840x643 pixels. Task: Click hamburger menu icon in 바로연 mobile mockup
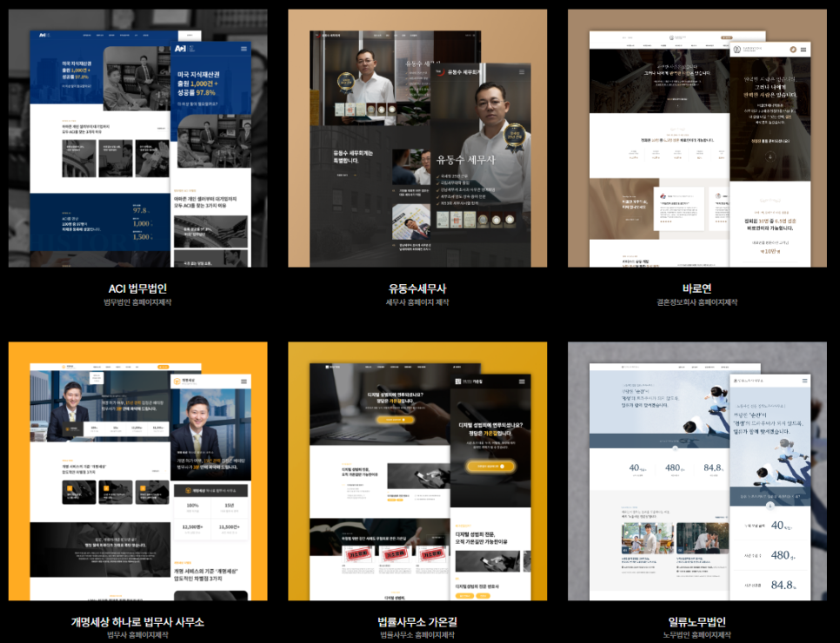[803, 50]
